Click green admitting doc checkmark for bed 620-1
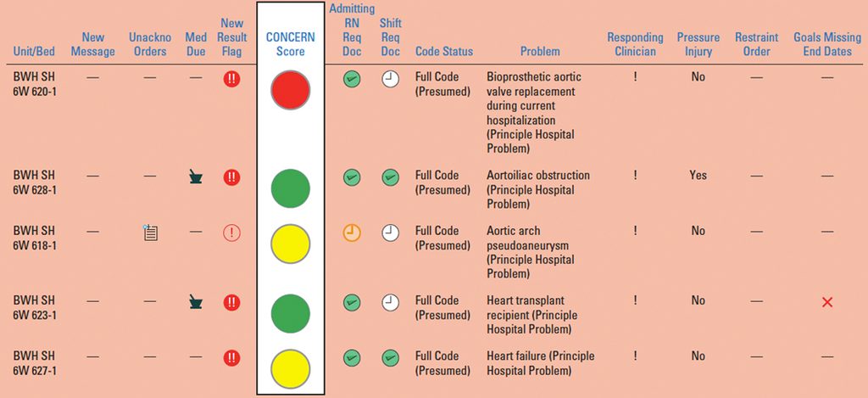Screen dimensions: 868x398 352,79
